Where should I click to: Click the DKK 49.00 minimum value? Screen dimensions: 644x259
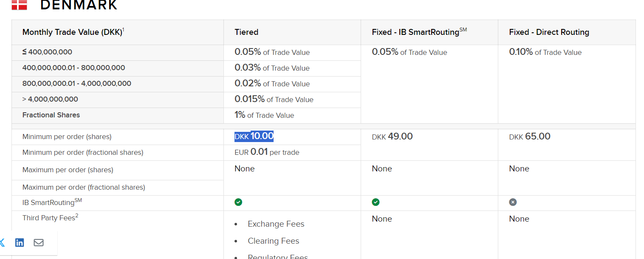click(x=392, y=137)
